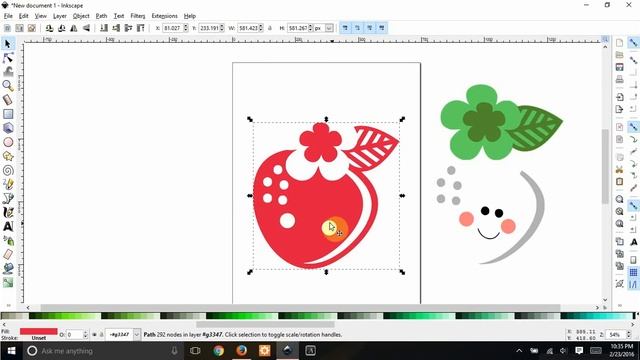Adjust the width W stepper arrows
Image resolution: width=640 pixels, height=360 pixels.
(261, 28)
